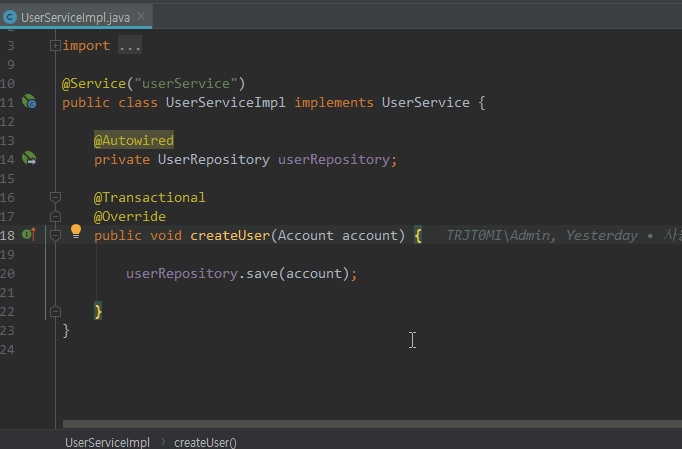Click the @Transactional annotation
682x449 pixels.
pyautogui.click(x=150, y=198)
